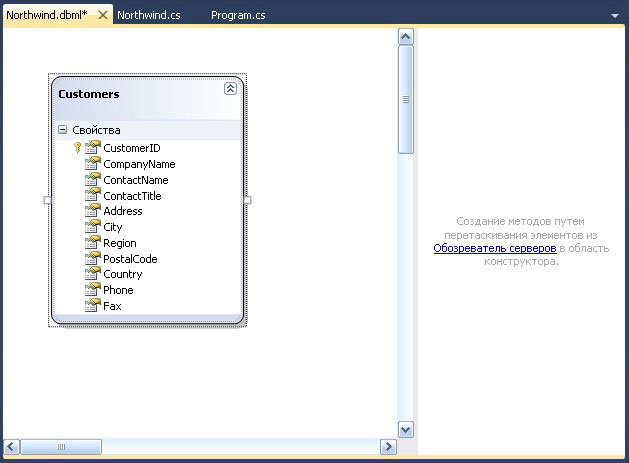Image resolution: width=629 pixels, height=463 pixels.
Task: Select the City property
Action: click(x=113, y=227)
